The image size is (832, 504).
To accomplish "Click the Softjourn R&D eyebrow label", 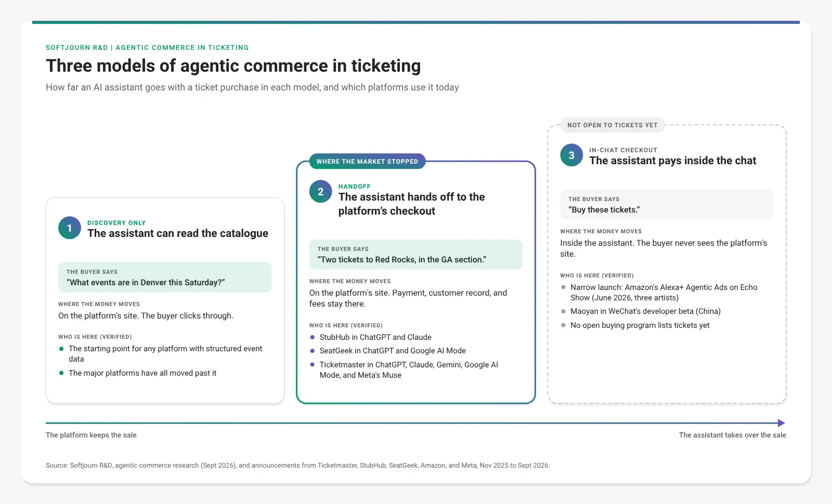I will coord(147,48).
